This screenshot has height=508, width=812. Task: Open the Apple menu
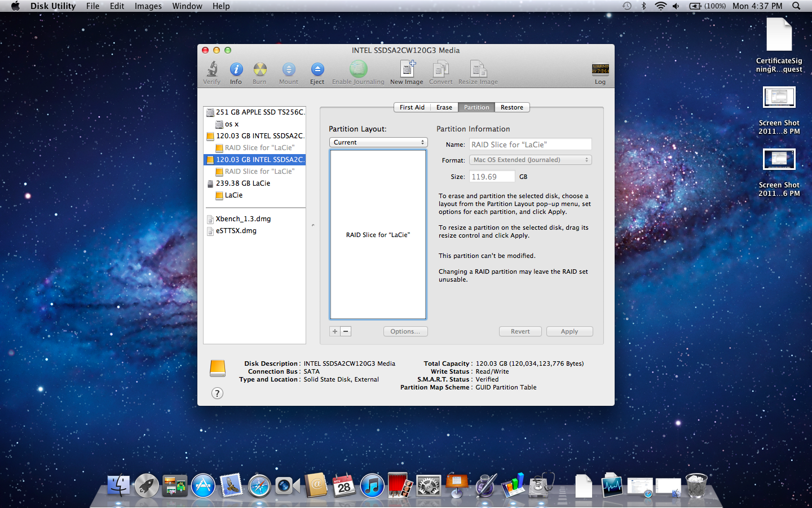(x=15, y=6)
